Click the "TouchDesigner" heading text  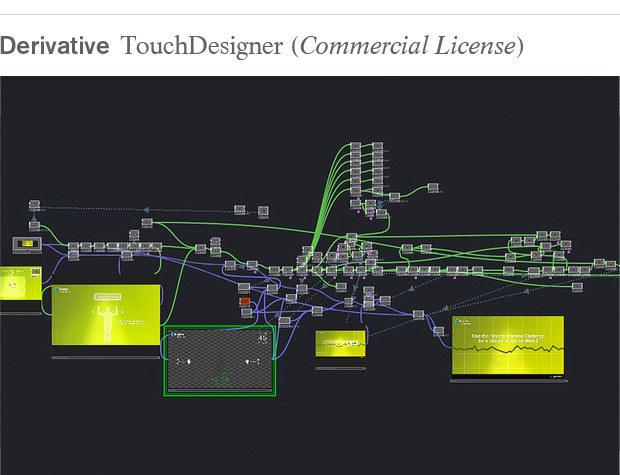pos(202,46)
